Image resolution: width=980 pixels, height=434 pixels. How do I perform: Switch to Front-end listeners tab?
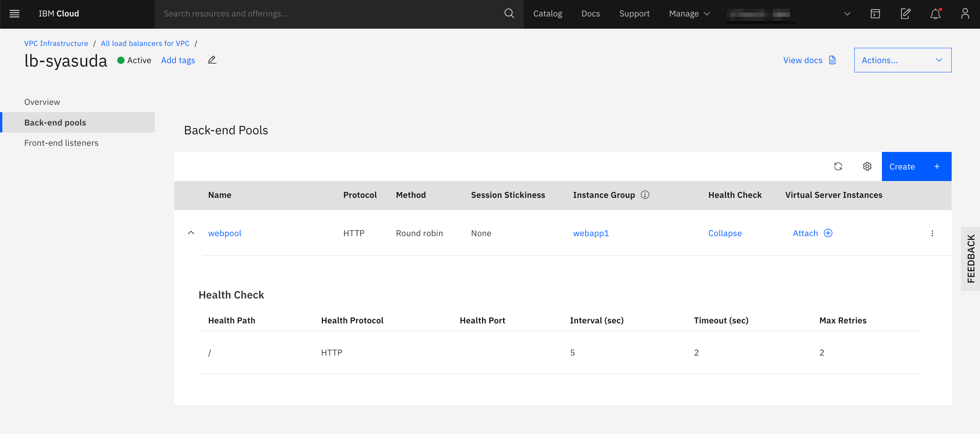pos(61,143)
